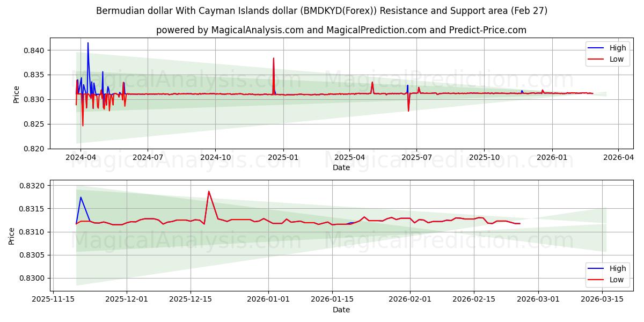Image resolution: width=644 pixels, height=322 pixels.
Task: Click the tall blue spike peak above 0.840
Action: (x=88, y=43)
